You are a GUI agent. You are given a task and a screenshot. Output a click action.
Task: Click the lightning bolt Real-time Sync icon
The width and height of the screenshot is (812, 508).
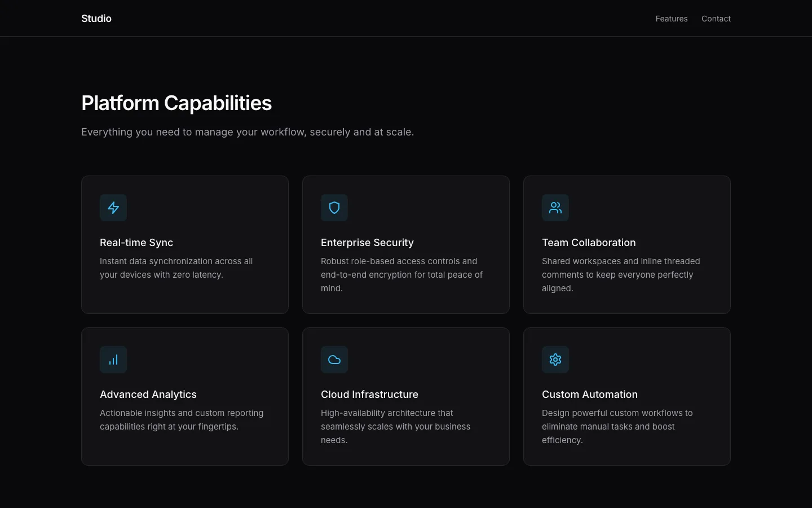(113, 208)
